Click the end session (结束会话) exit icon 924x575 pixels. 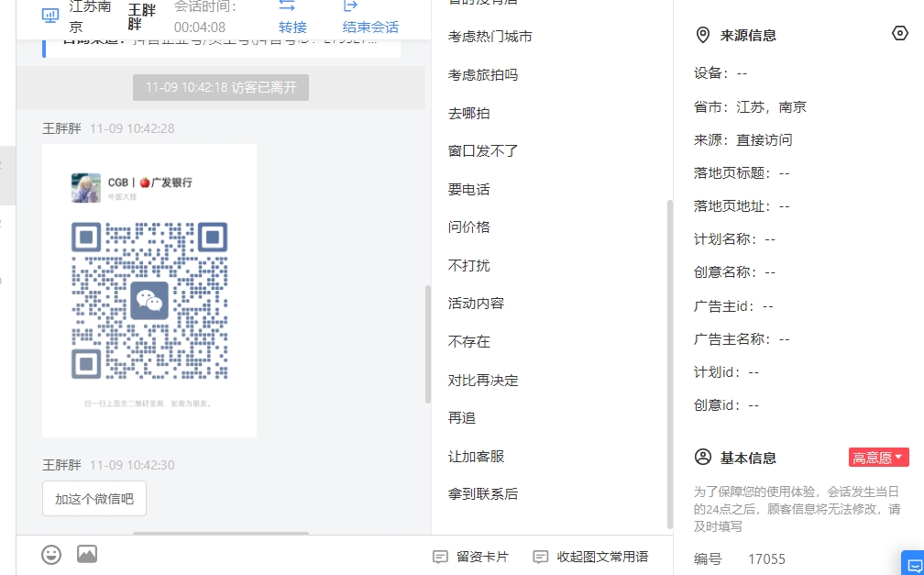pos(350,6)
